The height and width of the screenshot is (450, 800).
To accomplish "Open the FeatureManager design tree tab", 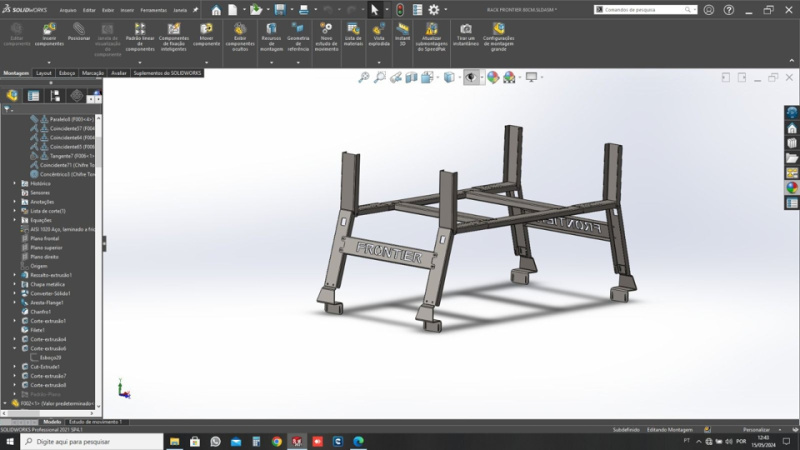I will tap(12, 95).
